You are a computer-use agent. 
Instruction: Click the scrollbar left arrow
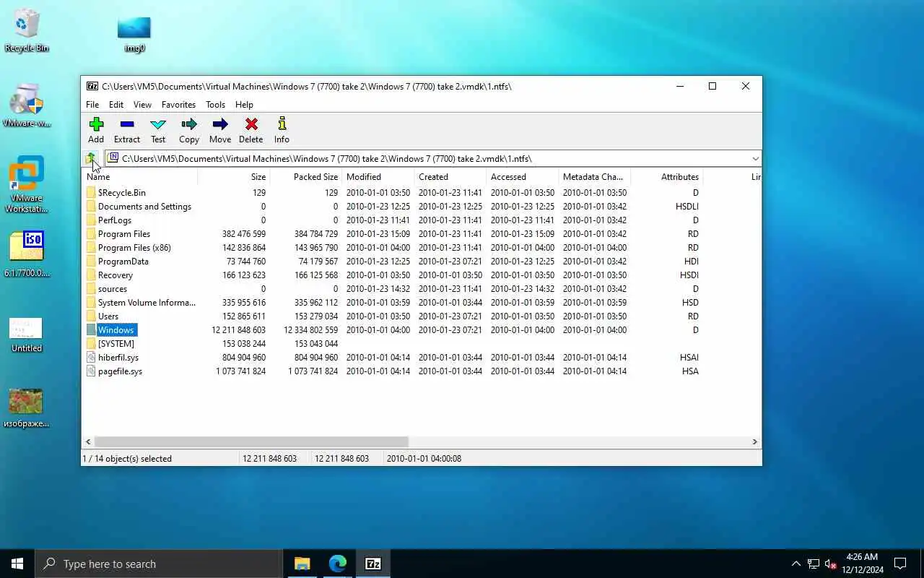(88, 441)
